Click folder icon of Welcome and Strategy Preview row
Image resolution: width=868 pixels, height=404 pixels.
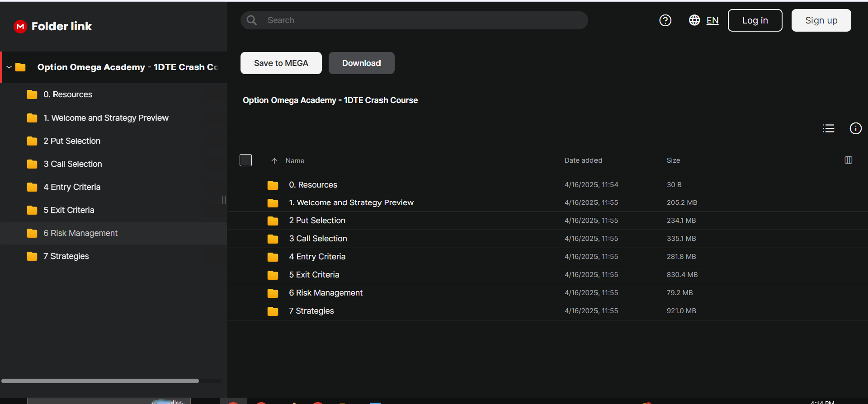273,203
